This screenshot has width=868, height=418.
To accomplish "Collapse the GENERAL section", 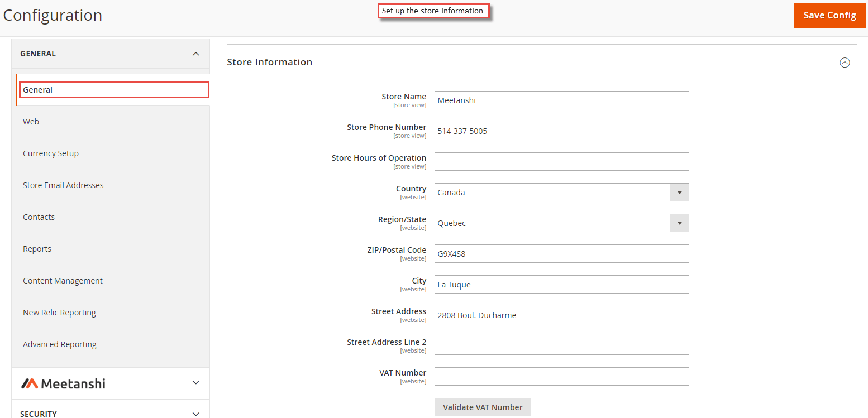I will 196,54.
